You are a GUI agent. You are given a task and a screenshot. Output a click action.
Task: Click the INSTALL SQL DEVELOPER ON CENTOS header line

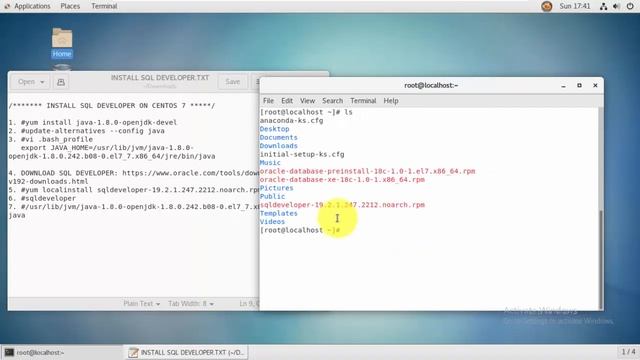coord(111,106)
